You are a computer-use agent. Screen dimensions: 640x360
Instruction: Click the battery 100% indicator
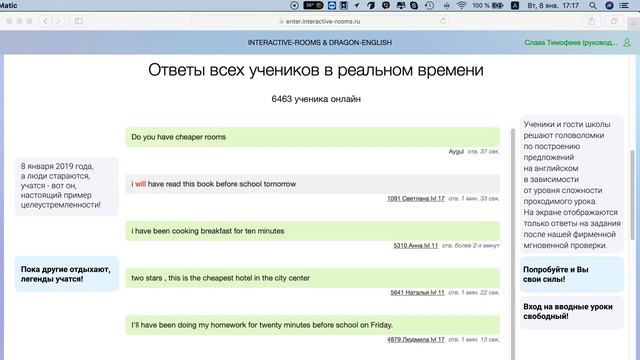tap(487, 5)
